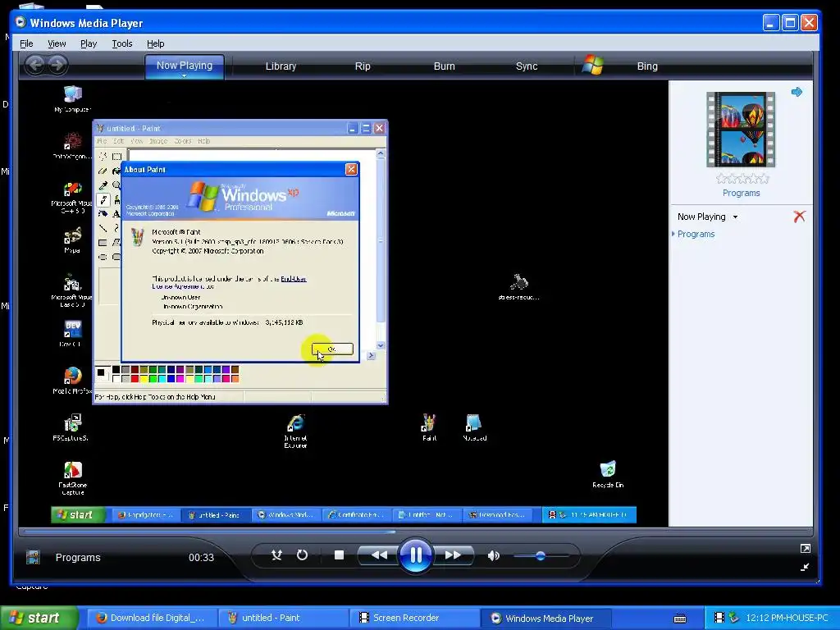This screenshot has width=840, height=630.
Task: Turn shuffle on
Action: point(276,555)
